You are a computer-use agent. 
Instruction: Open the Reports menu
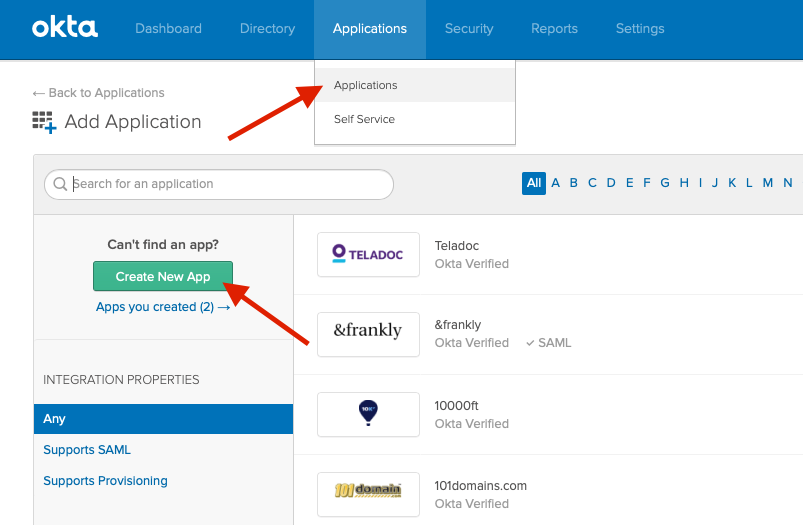click(x=554, y=29)
